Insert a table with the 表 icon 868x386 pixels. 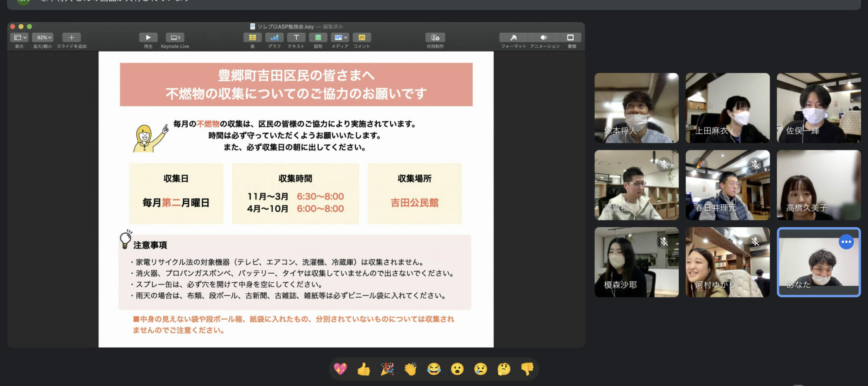click(252, 38)
